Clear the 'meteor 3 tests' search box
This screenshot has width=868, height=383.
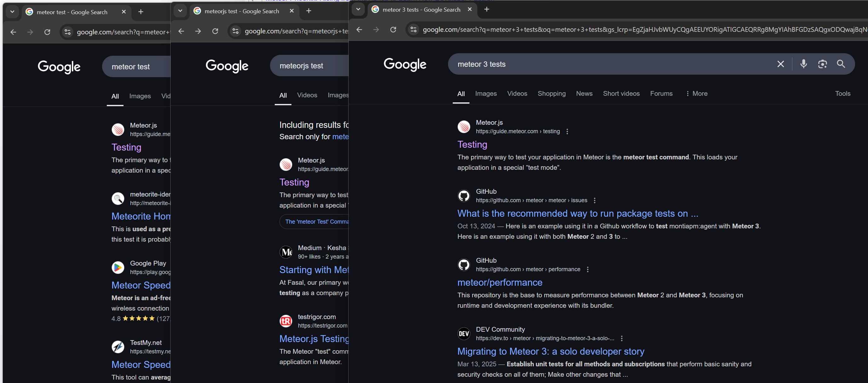(x=780, y=64)
